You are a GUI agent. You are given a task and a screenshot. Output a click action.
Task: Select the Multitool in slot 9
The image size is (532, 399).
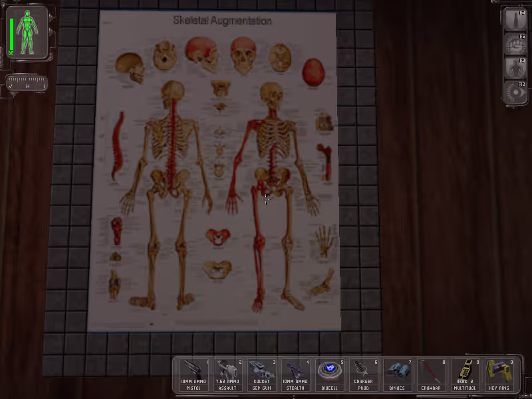[465, 372]
